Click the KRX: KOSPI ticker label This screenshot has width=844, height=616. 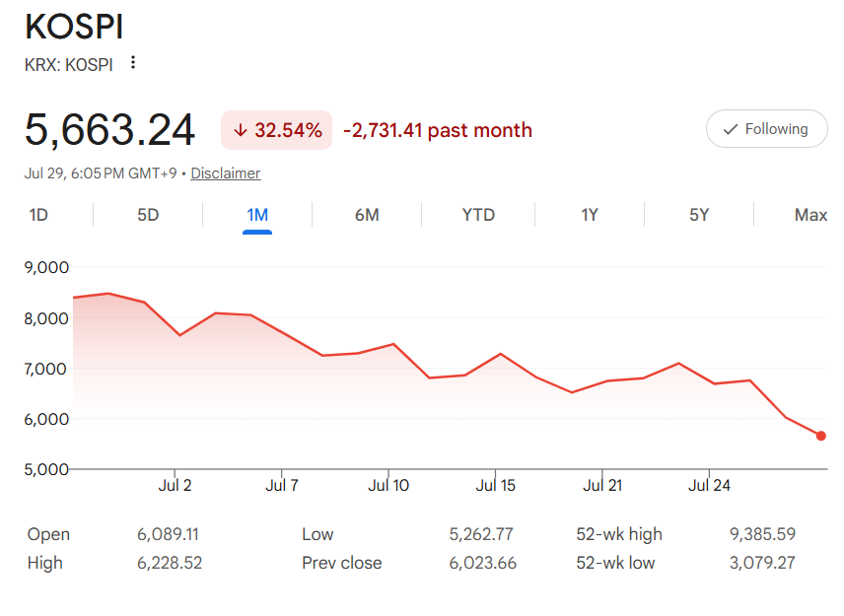(x=69, y=65)
